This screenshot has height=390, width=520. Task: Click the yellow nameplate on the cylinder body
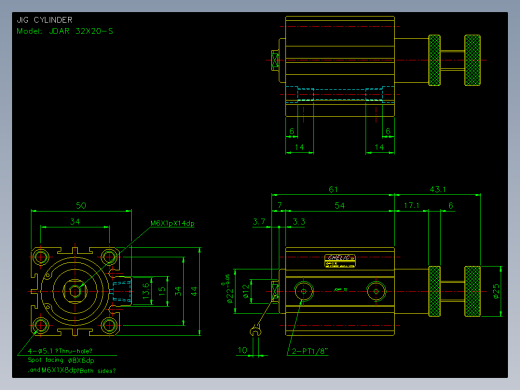340,261
